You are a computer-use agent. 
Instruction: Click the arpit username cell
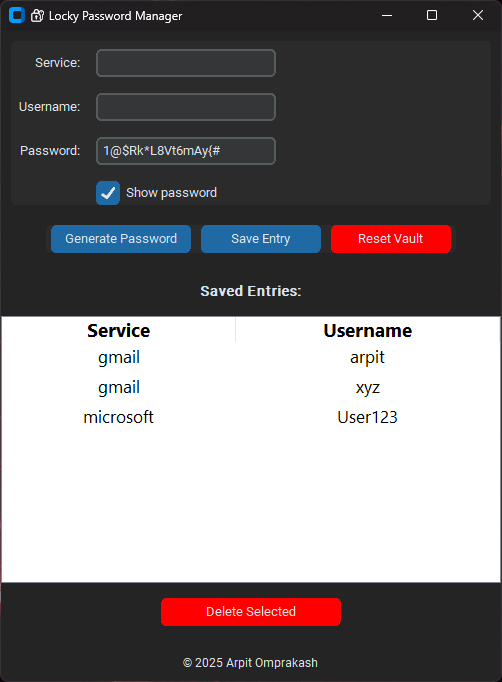click(368, 358)
